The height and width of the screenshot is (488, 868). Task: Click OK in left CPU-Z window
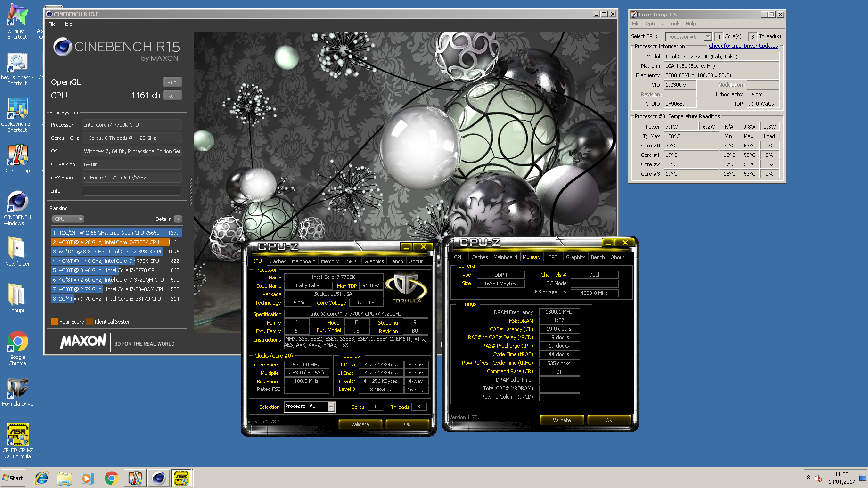[x=407, y=424]
